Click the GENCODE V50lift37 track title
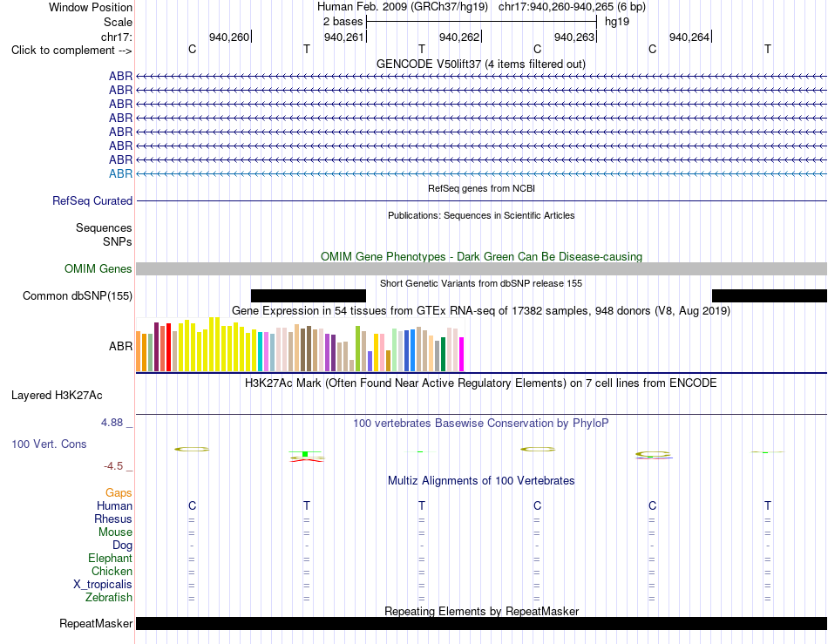This screenshot has width=828, height=644. [481, 64]
